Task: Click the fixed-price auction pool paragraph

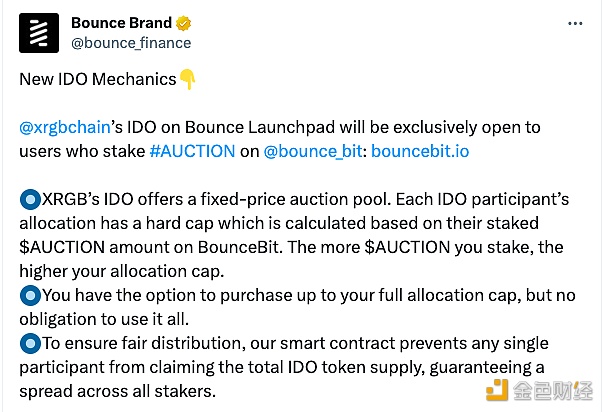Action: [x=294, y=235]
